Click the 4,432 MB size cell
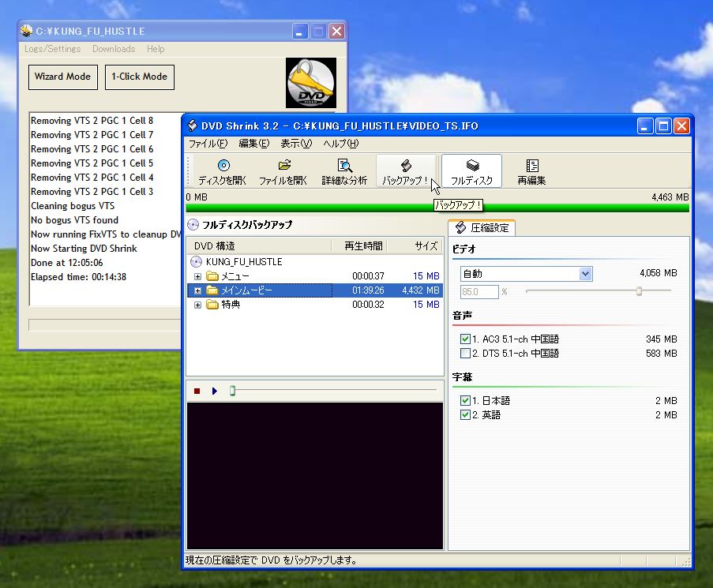This screenshot has width=713, height=588. (421, 290)
